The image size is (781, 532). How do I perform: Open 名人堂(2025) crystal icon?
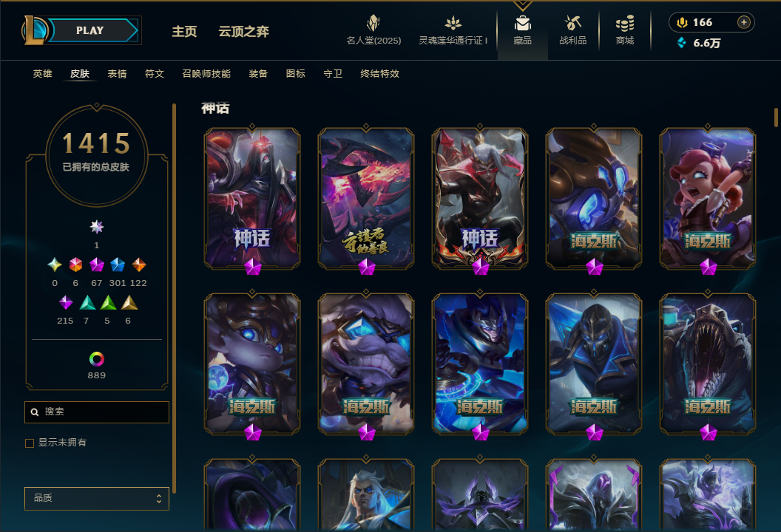pos(373,23)
